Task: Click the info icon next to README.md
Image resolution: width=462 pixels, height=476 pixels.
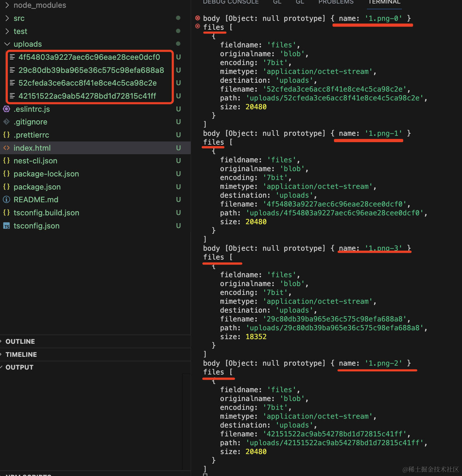Action: tap(6, 200)
